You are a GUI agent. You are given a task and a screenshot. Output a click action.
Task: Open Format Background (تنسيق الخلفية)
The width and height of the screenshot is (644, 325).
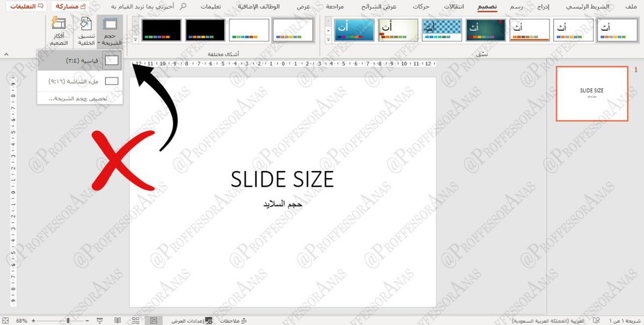click(86, 31)
